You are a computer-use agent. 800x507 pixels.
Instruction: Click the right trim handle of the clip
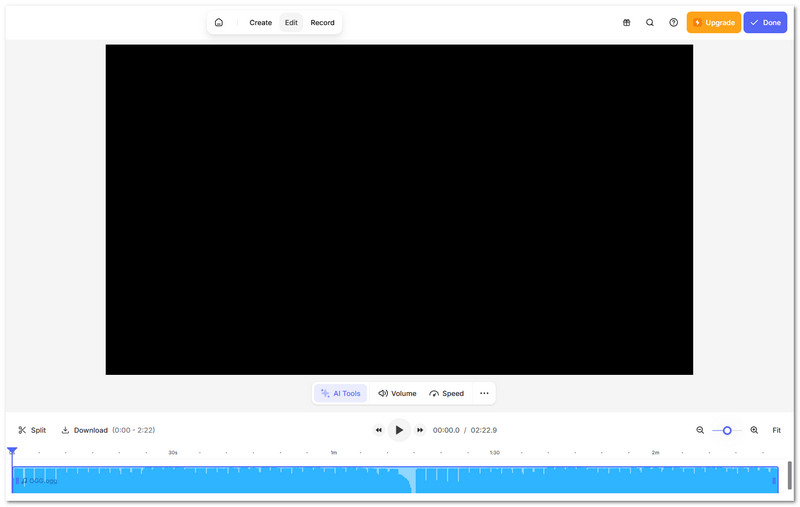pos(774,480)
